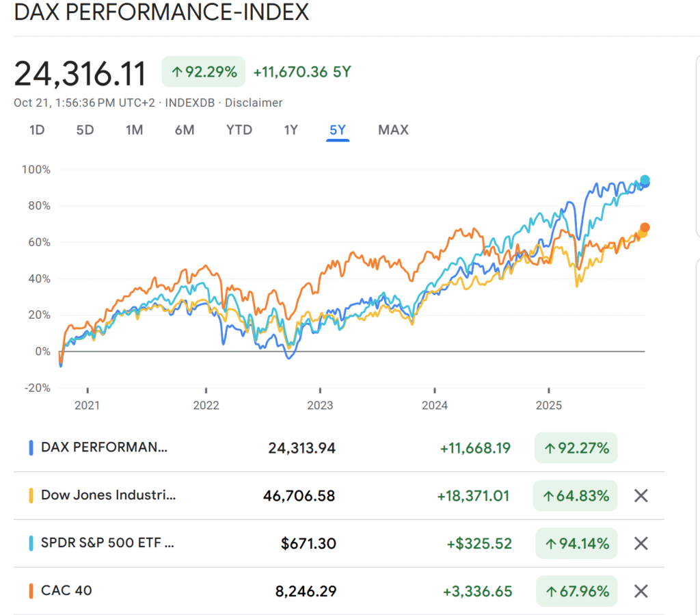Click the orange CAC 40 endpoint dot on chart
The image size is (700, 615).
pyautogui.click(x=645, y=227)
